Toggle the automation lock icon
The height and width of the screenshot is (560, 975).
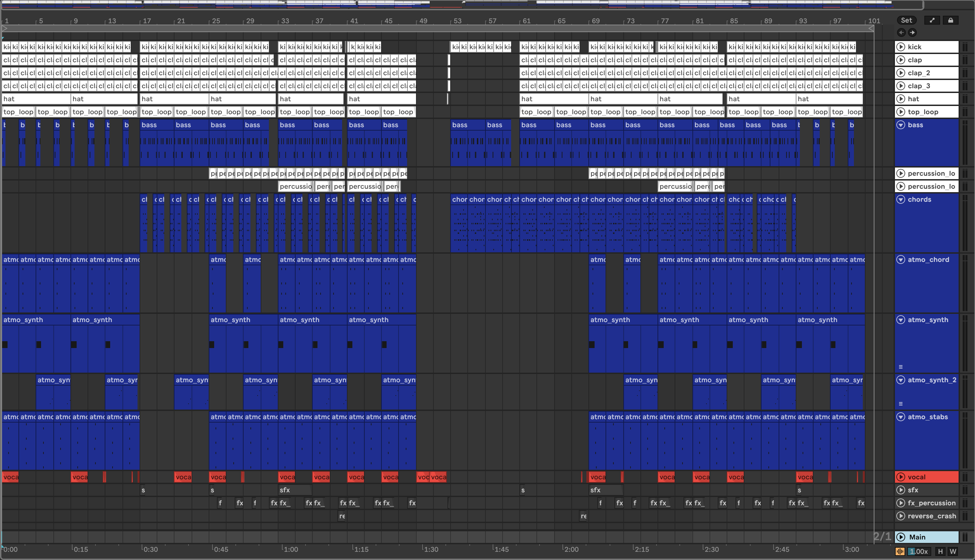950,21
